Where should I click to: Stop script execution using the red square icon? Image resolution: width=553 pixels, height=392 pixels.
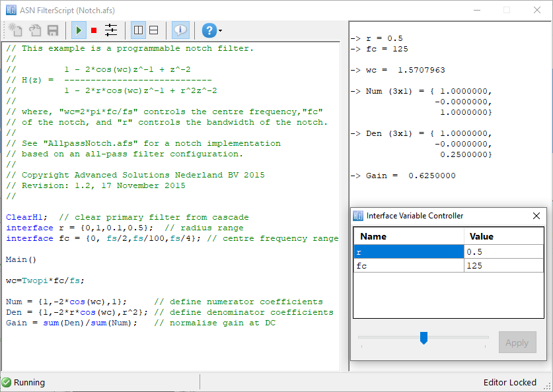click(94, 30)
